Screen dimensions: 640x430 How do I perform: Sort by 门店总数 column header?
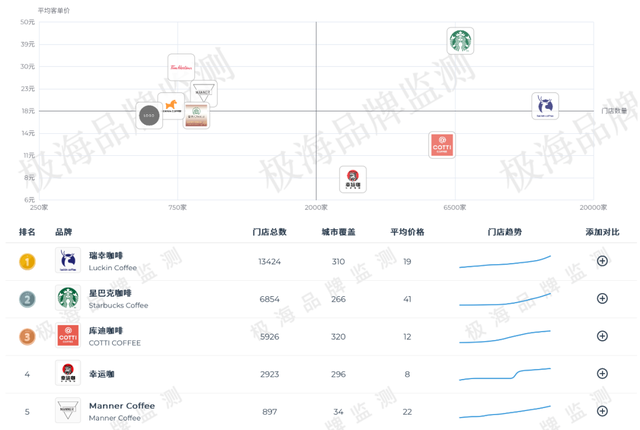click(269, 232)
